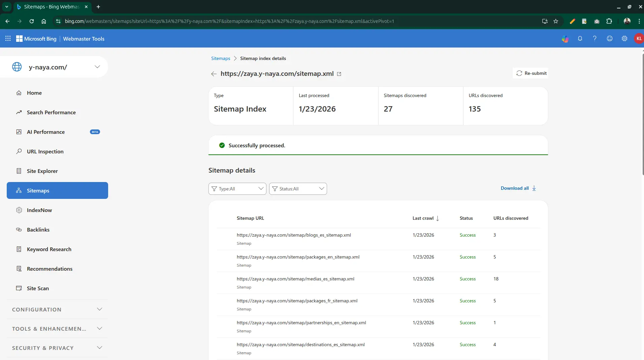Click the notifications bell icon
Viewport: 644px width, 360px height.
coord(580,38)
